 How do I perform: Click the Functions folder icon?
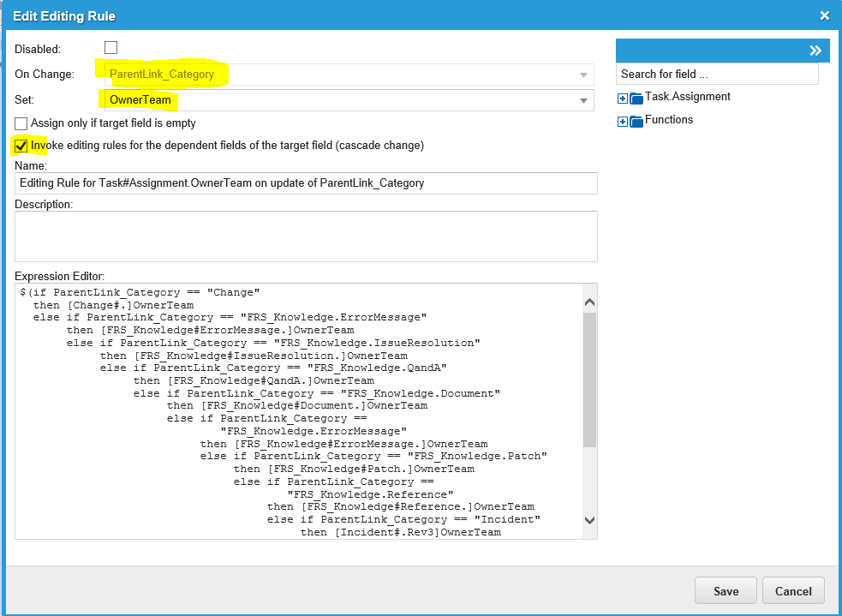636,121
